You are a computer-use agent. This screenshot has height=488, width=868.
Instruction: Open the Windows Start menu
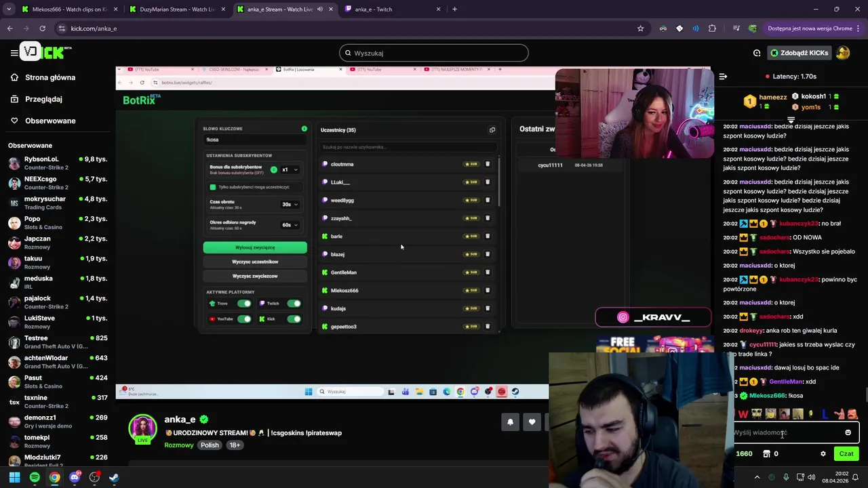[14, 477]
